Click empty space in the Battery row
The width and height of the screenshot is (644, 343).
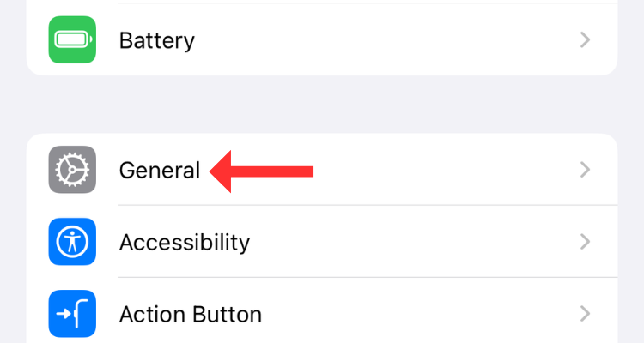pyautogui.click(x=386, y=39)
